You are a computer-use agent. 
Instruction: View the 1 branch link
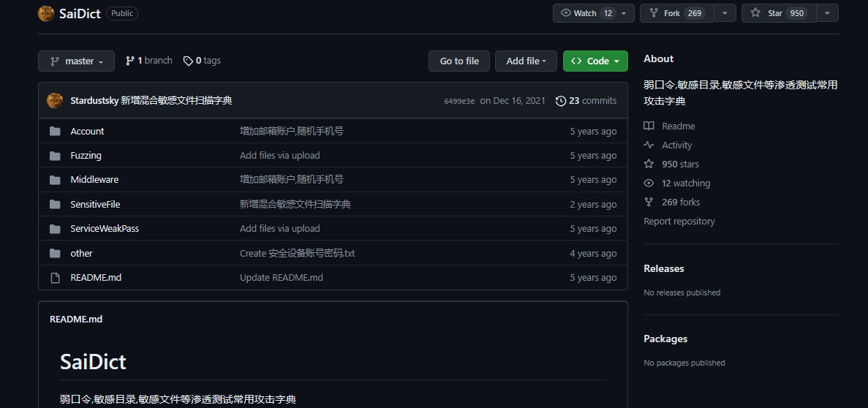pyautogui.click(x=149, y=61)
